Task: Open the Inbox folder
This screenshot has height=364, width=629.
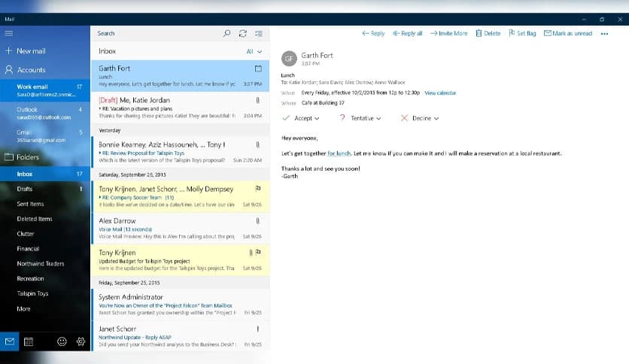Action: 45,174
